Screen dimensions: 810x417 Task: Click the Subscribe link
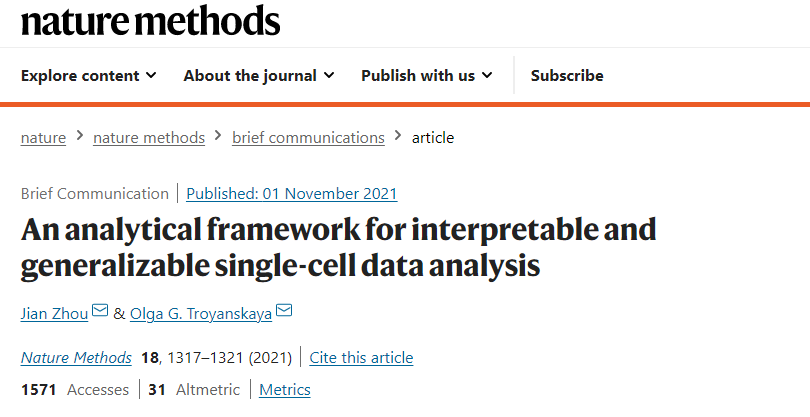click(567, 75)
